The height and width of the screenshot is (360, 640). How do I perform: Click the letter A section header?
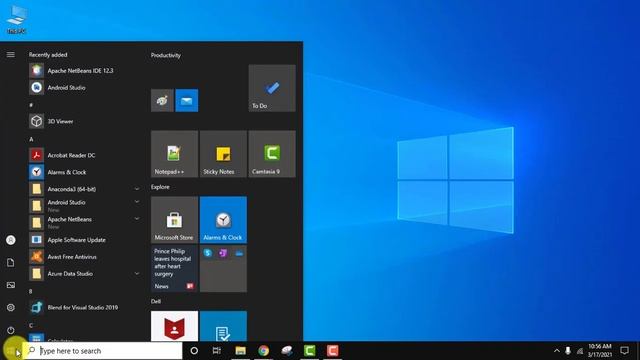coord(31,139)
